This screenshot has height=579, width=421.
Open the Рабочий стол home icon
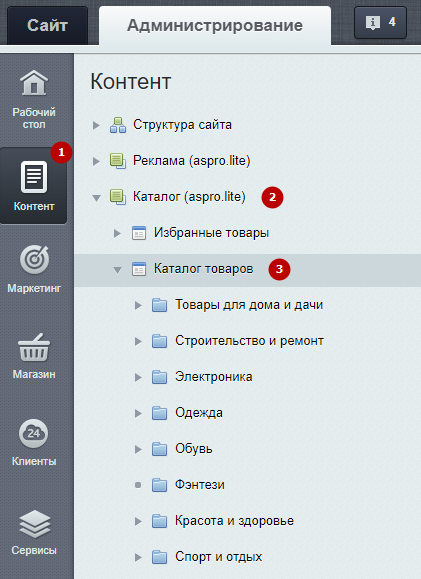(34, 83)
